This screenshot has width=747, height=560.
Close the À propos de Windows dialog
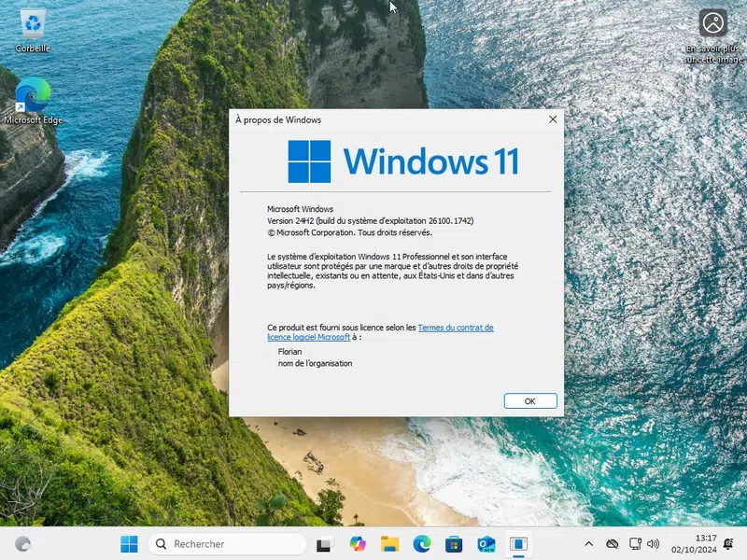[x=553, y=119]
